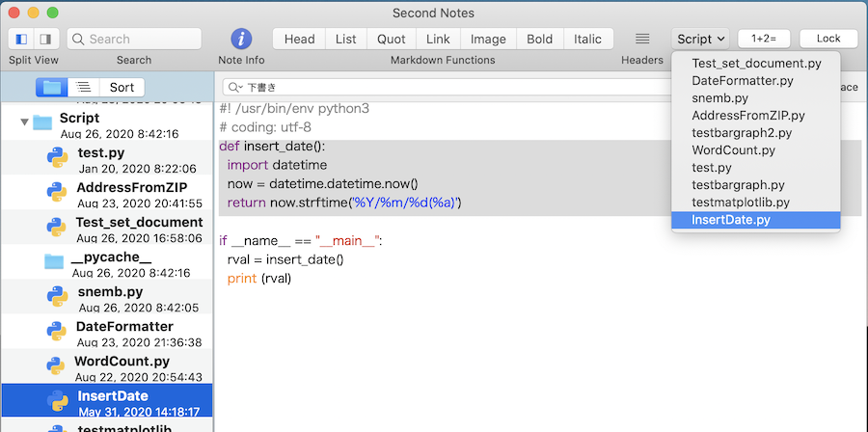Collapse the Script folder disclosure triangle

click(24, 121)
